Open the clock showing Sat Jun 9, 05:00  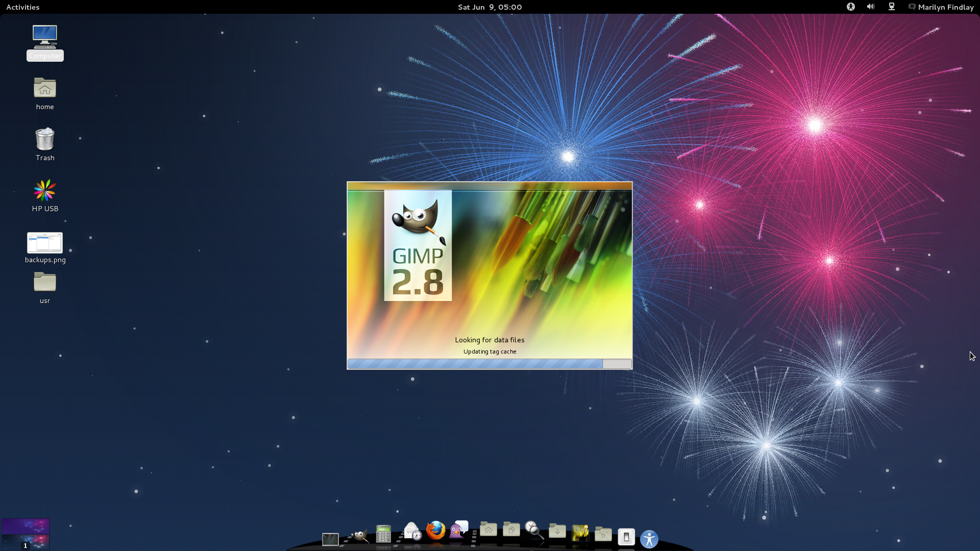tap(489, 7)
